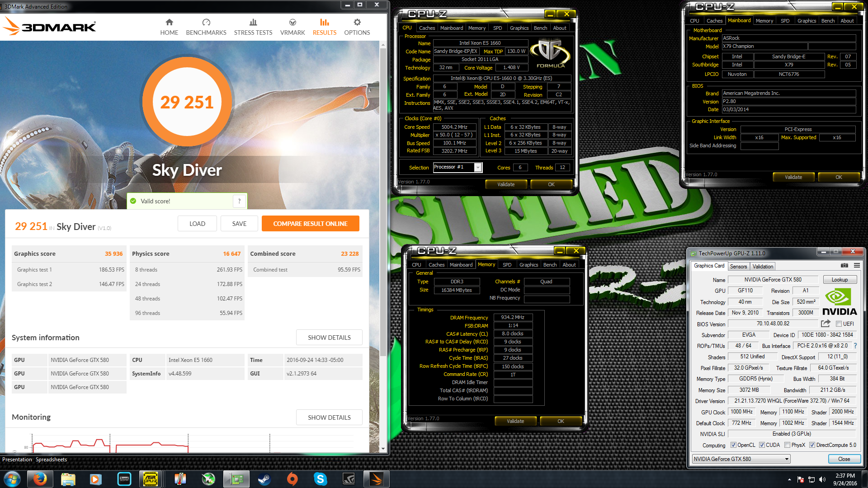Open Origin from the taskbar
This screenshot has width=868, height=488.
pyautogui.click(x=292, y=479)
